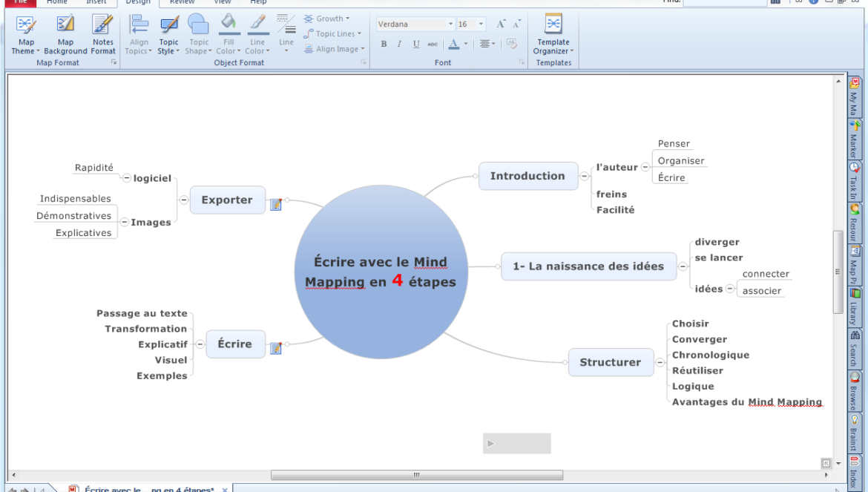This screenshot has height=492, width=868.
Task: Open the File menu tab
Action: click(x=20, y=2)
